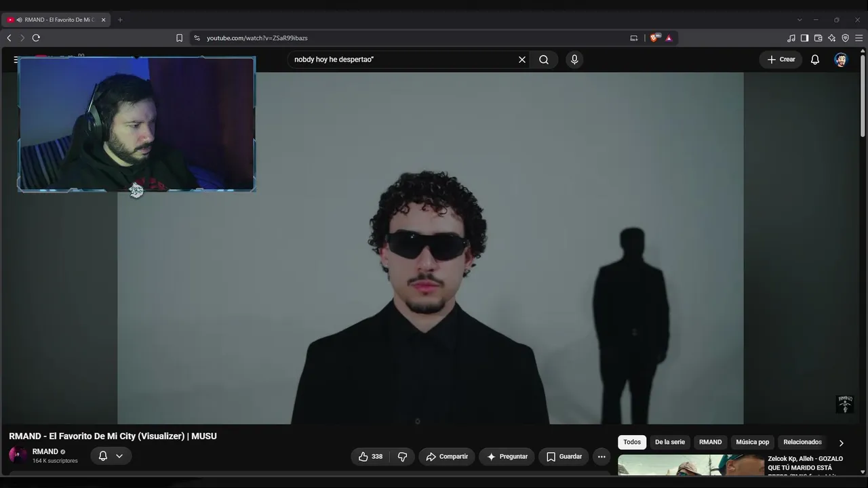
Task: Select the De la serie chip
Action: point(670,442)
